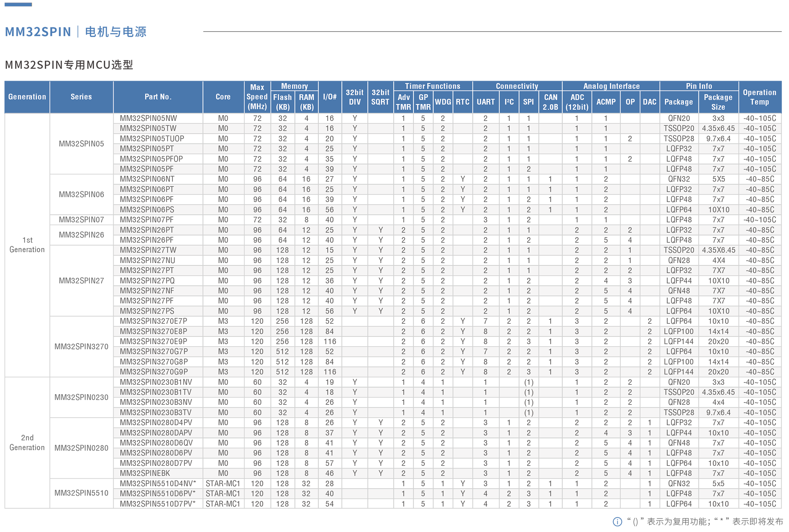The width and height of the screenshot is (789, 532).
Task: Click the MM32SPIN专用MCU选型 subtitle
Action: pos(69,65)
